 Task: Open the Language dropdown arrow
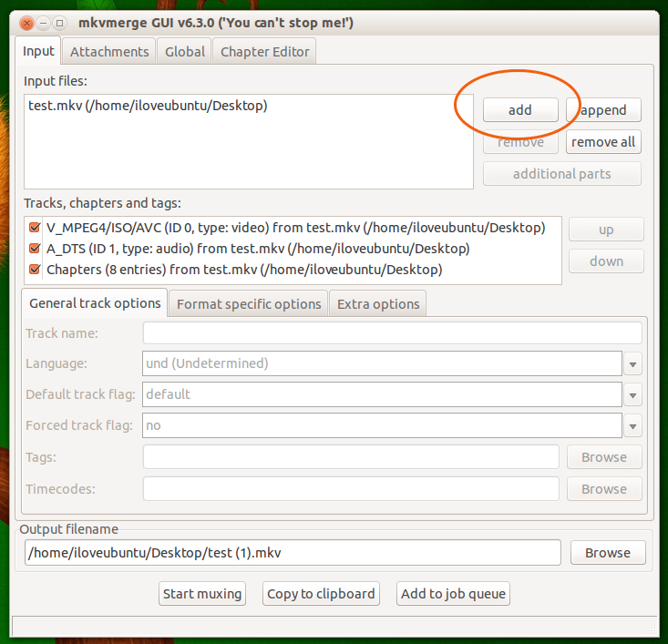coord(632,364)
